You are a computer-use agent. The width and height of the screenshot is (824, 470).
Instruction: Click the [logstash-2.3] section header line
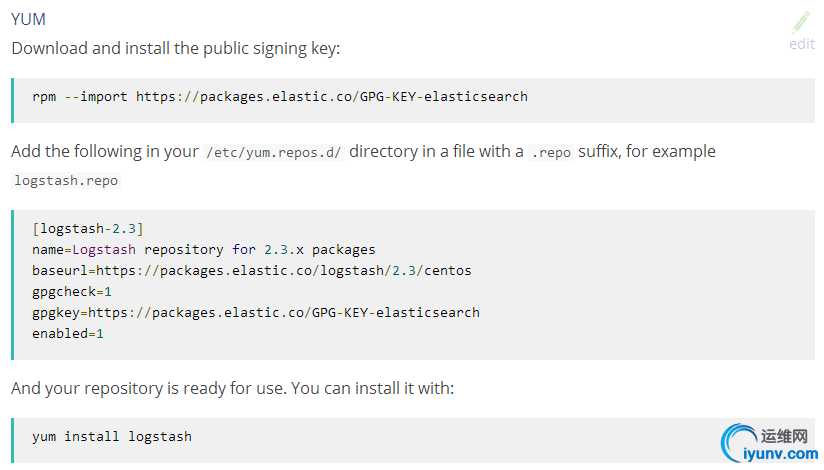click(x=88, y=228)
